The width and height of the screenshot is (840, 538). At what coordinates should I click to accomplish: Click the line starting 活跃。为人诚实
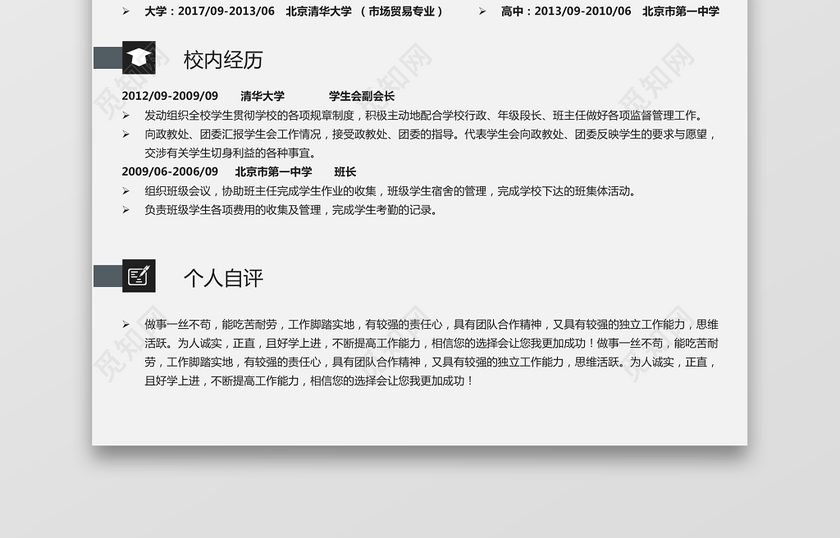click(x=431, y=343)
